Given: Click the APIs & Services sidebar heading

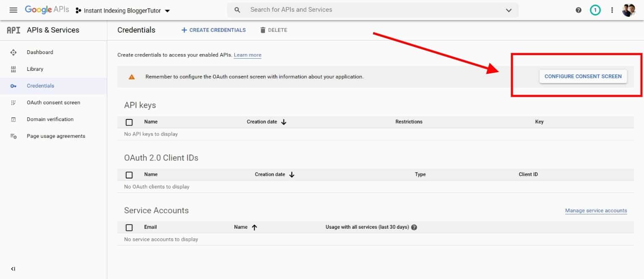Looking at the screenshot, I should pos(53,30).
